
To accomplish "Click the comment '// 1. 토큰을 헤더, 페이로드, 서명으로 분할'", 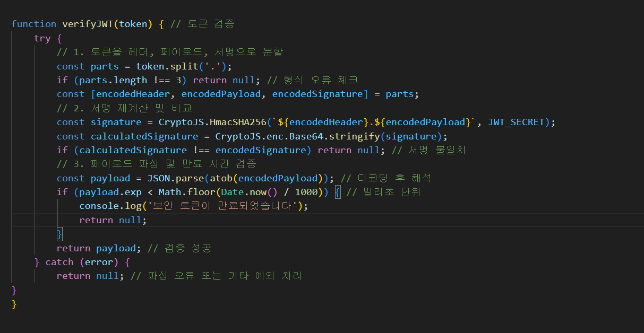I will [170, 52].
